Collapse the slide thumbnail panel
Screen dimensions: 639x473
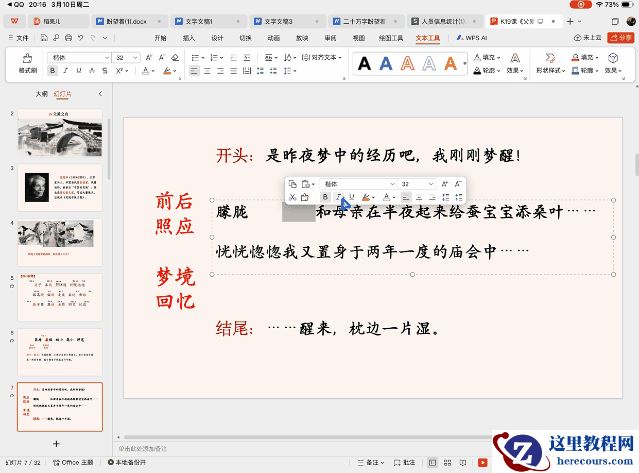click(x=100, y=93)
